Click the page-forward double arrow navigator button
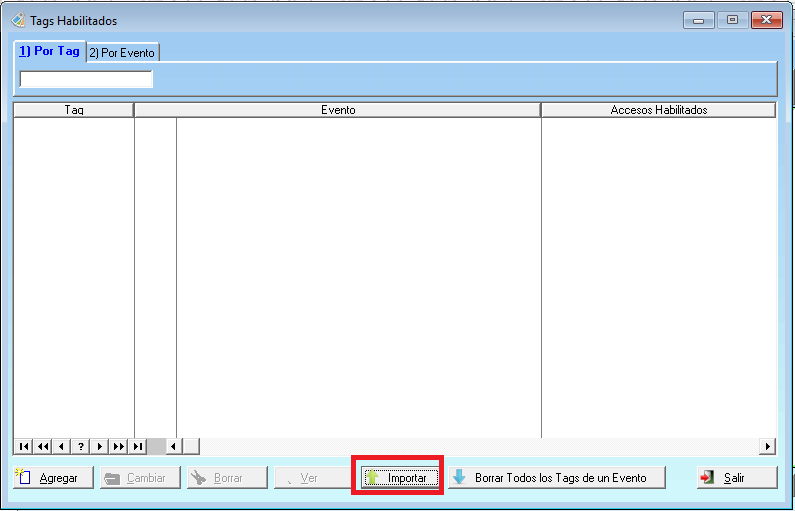 click(119, 446)
